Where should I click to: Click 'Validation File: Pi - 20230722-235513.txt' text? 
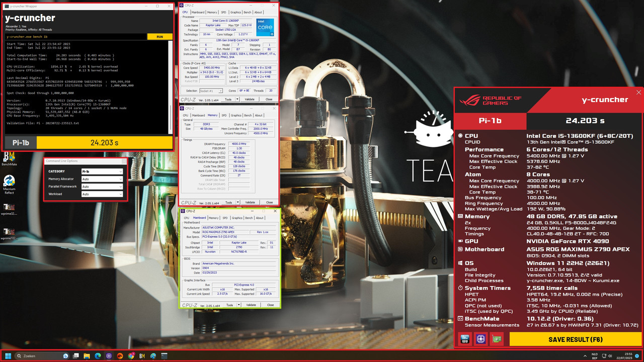coord(43,123)
